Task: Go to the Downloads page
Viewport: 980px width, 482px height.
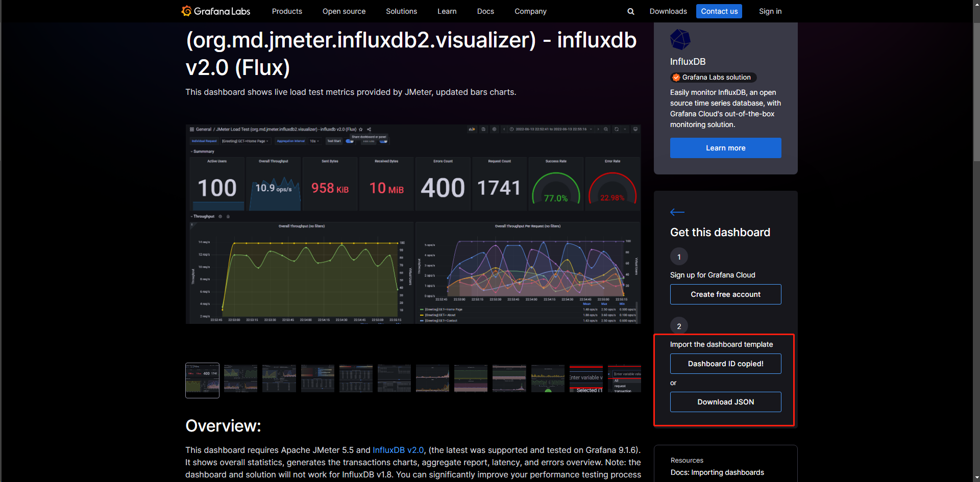Action: (x=668, y=11)
